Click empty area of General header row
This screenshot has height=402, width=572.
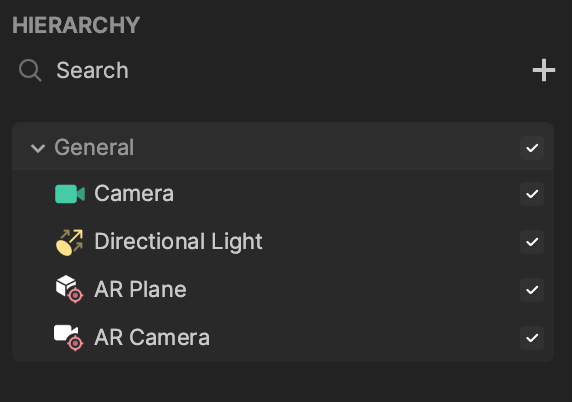click(325, 148)
